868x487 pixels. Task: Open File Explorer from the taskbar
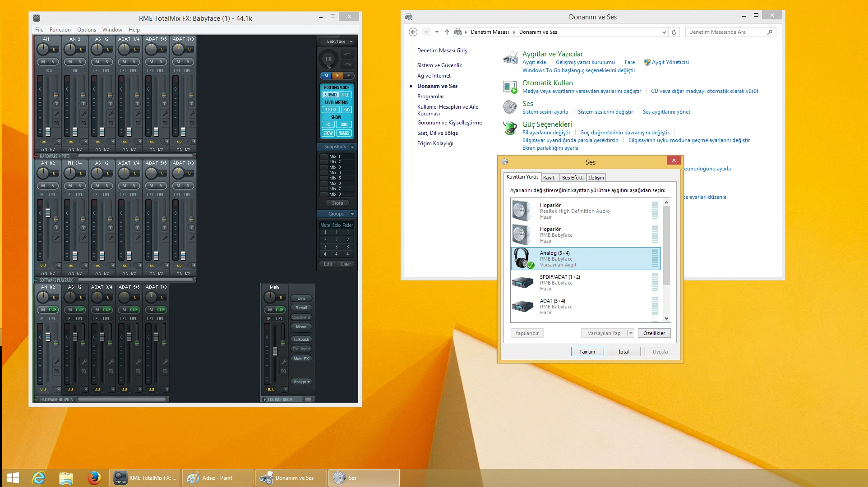[66, 478]
